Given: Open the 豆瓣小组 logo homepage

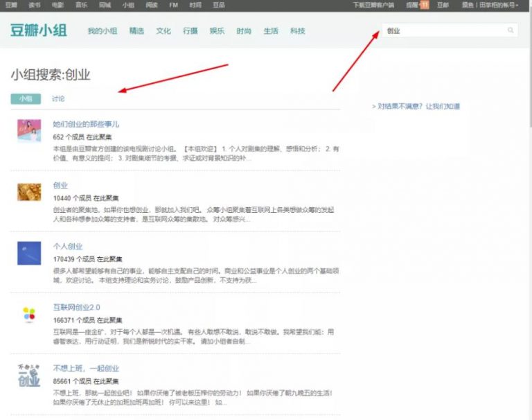Looking at the screenshot, I should tap(38, 30).
